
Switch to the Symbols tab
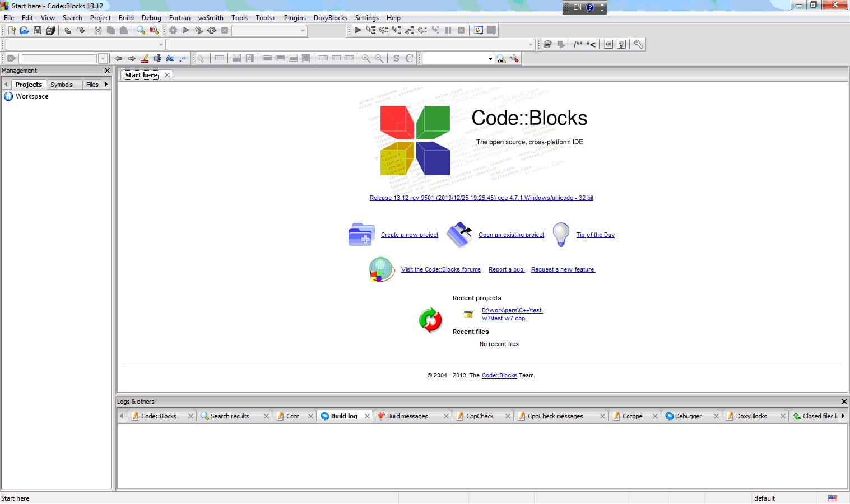tap(62, 85)
